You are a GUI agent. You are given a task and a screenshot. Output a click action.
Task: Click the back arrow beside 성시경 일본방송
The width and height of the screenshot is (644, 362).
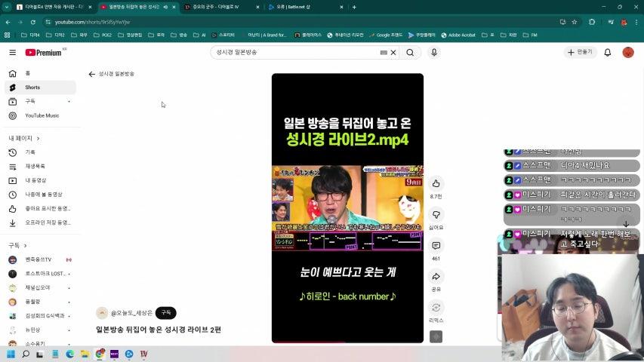click(x=92, y=74)
